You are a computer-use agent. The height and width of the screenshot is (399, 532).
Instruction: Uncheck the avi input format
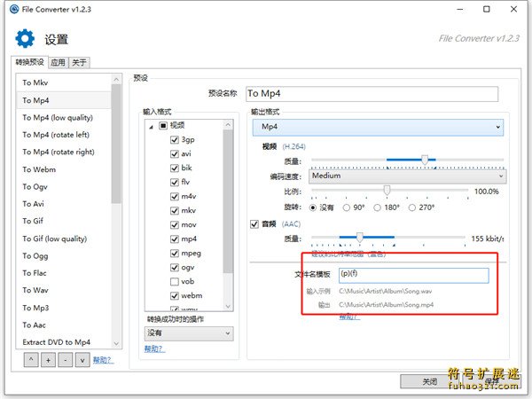(x=175, y=154)
